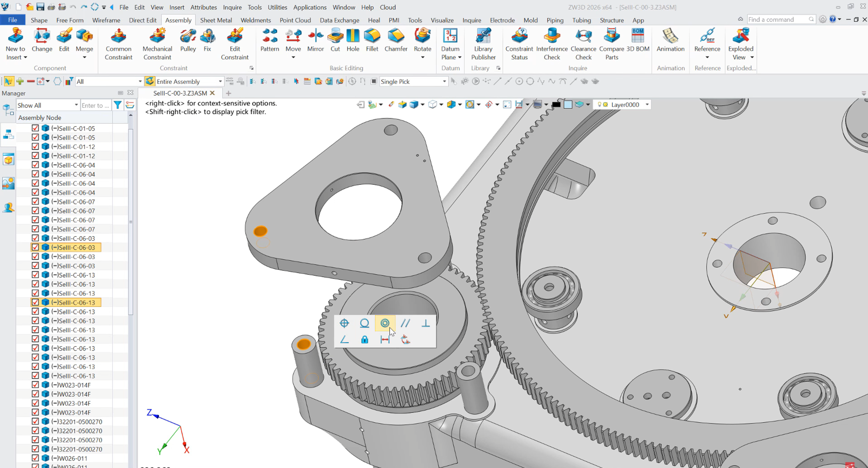The image size is (868, 468).
Task: Uncheck the first SeIII-C-01-05 component checkbox
Action: (35, 128)
